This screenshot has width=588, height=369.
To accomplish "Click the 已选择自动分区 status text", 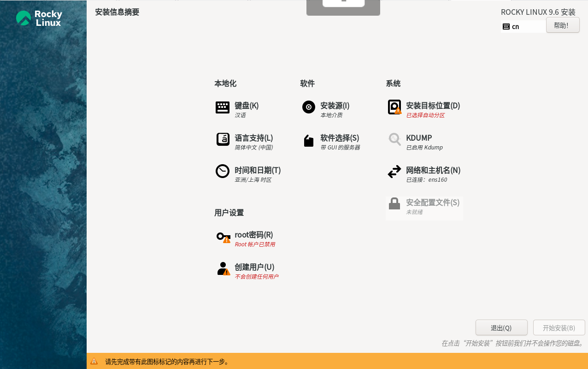I will click(425, 115).
